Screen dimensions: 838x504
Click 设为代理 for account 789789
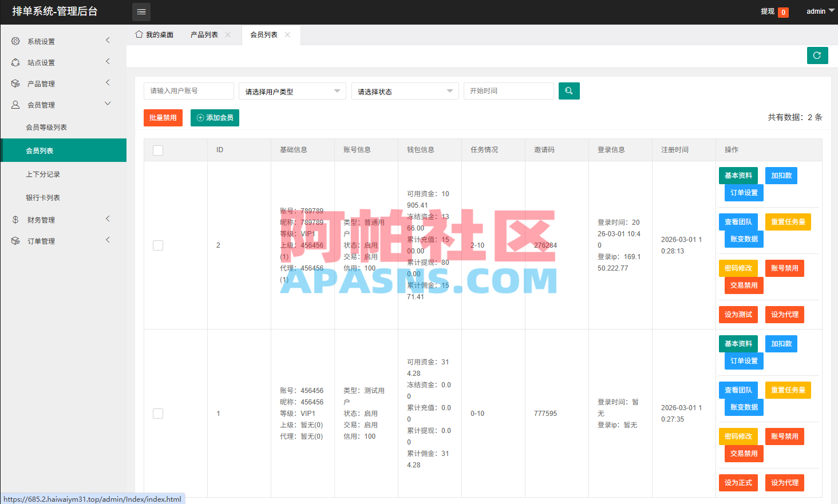pyautogui.click(x=785, y=315)
